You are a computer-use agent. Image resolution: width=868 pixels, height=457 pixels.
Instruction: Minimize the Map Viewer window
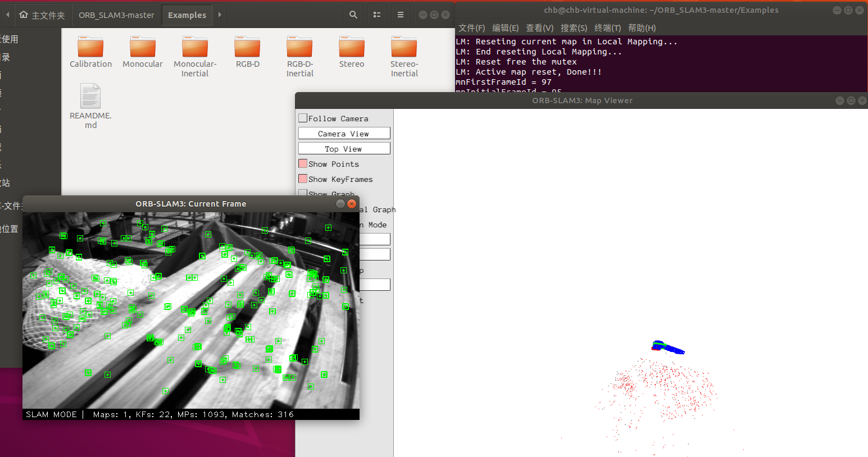click(x=840, y=100)
